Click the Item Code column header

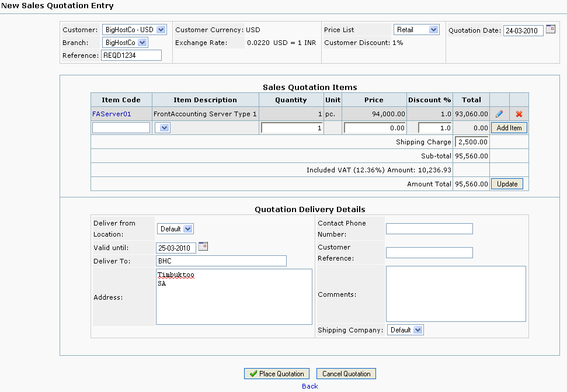pos(121,100)
